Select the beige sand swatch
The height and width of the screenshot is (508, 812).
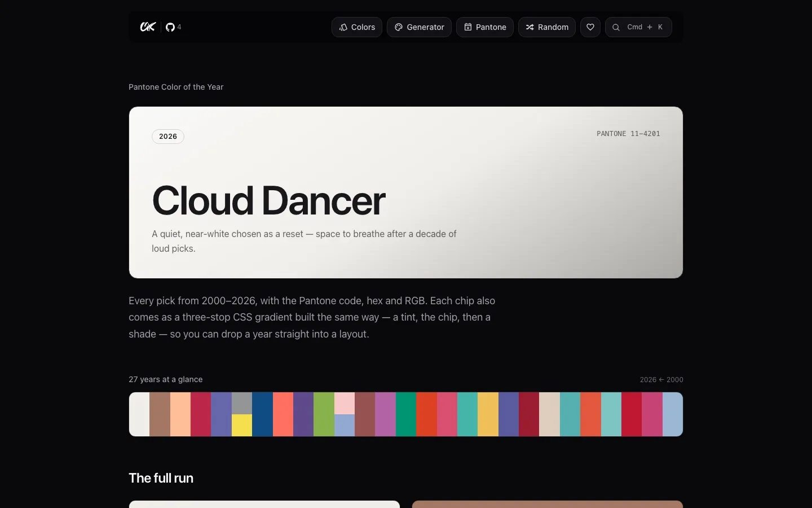click(550, 414)
